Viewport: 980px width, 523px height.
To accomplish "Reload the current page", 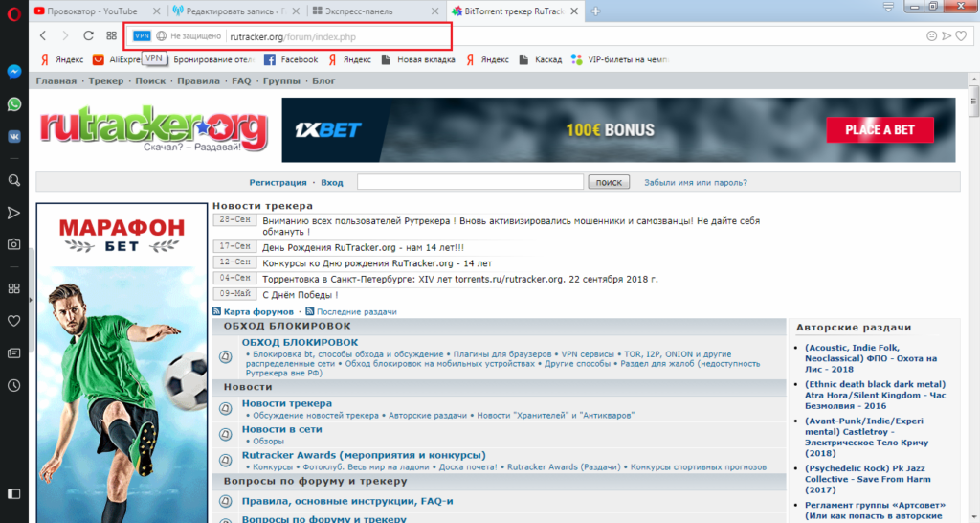I will [88, 35].
